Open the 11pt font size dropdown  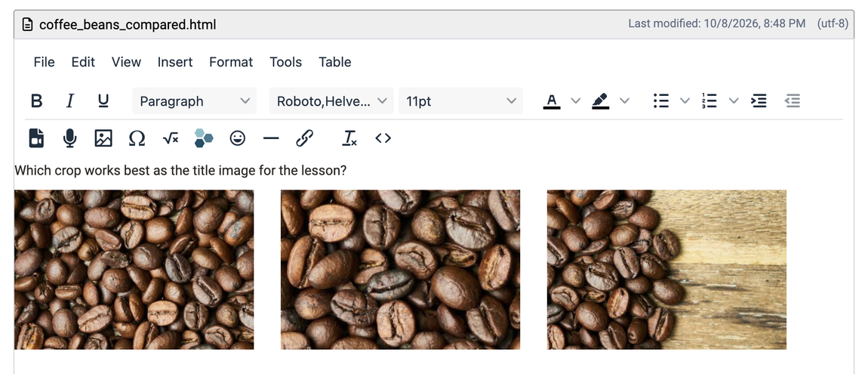(460, 100)
